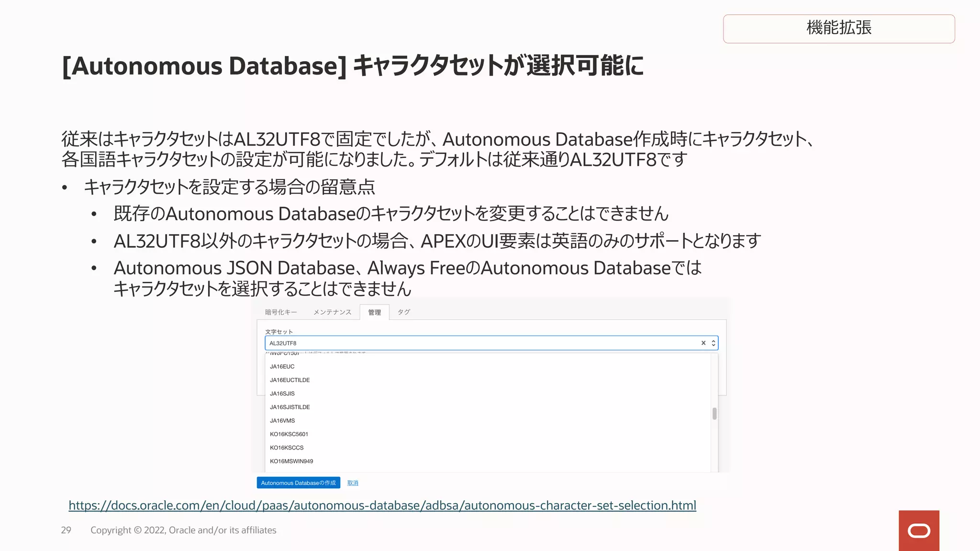Click the 機能拡張 label box
This screenshot has height=551, width=980.
839,29
